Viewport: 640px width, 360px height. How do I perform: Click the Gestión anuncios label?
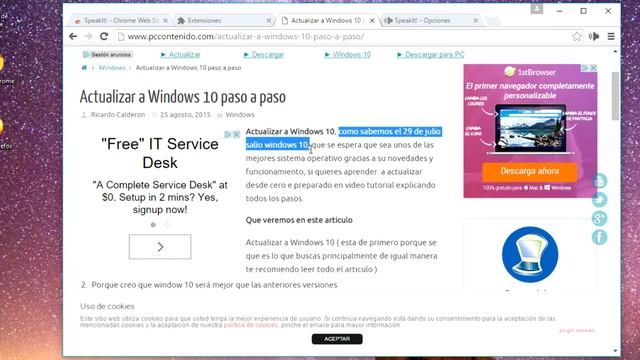click(107, 54)
